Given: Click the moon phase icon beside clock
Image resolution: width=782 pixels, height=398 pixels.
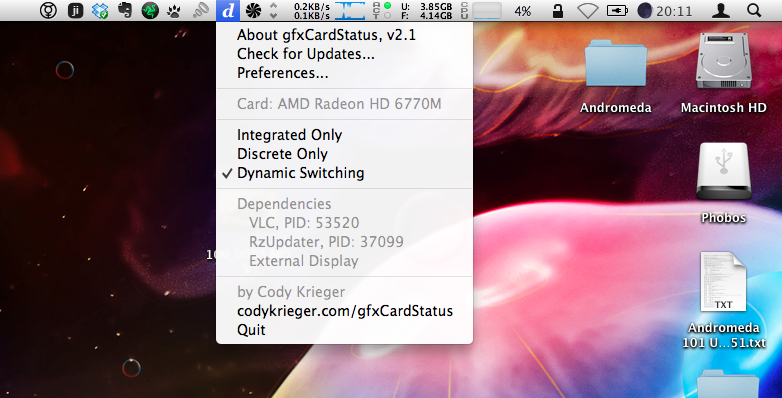Looking at the screenshot, I should pyautogui.click(x=644, y=10).
